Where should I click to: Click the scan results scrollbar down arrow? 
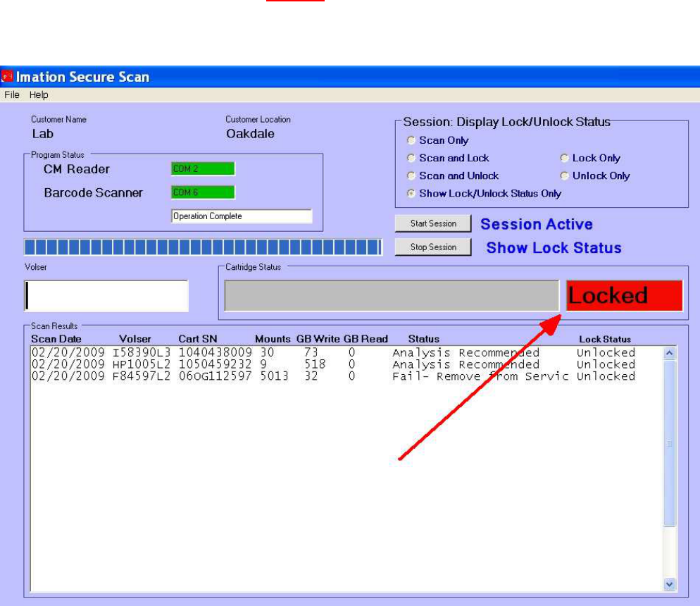(x=669, y=584)
